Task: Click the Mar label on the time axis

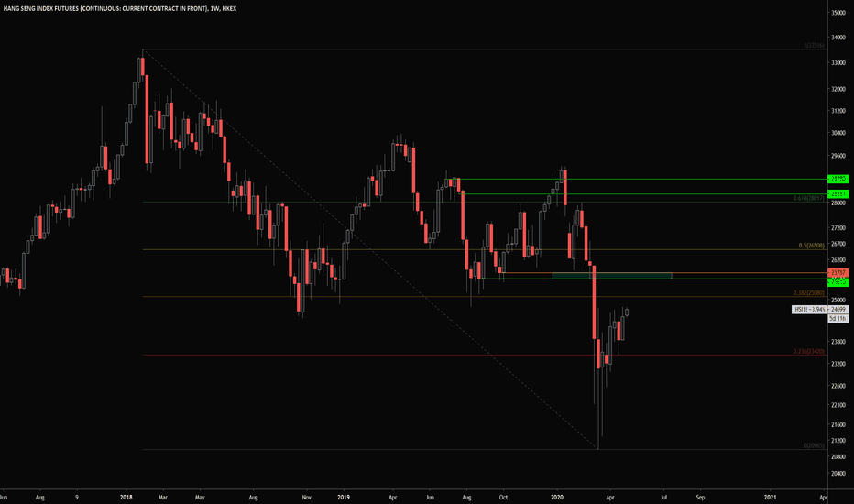Action: (x=162, y=497)
